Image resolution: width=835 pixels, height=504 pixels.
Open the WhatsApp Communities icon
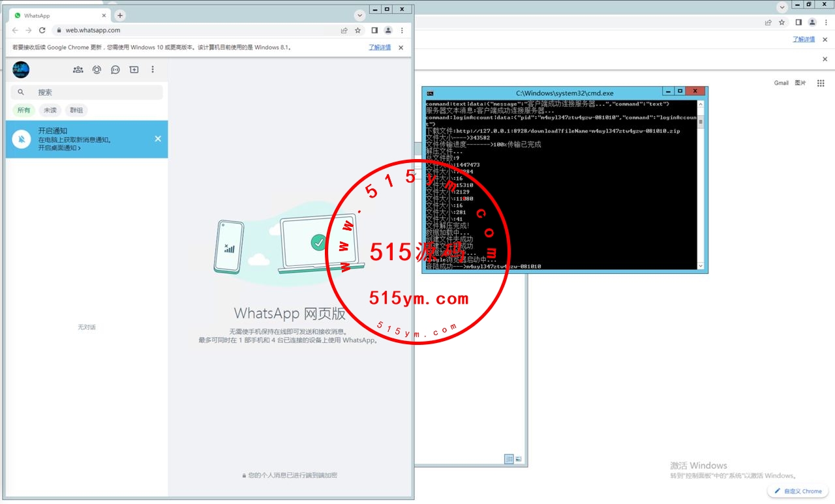[78, 70]
